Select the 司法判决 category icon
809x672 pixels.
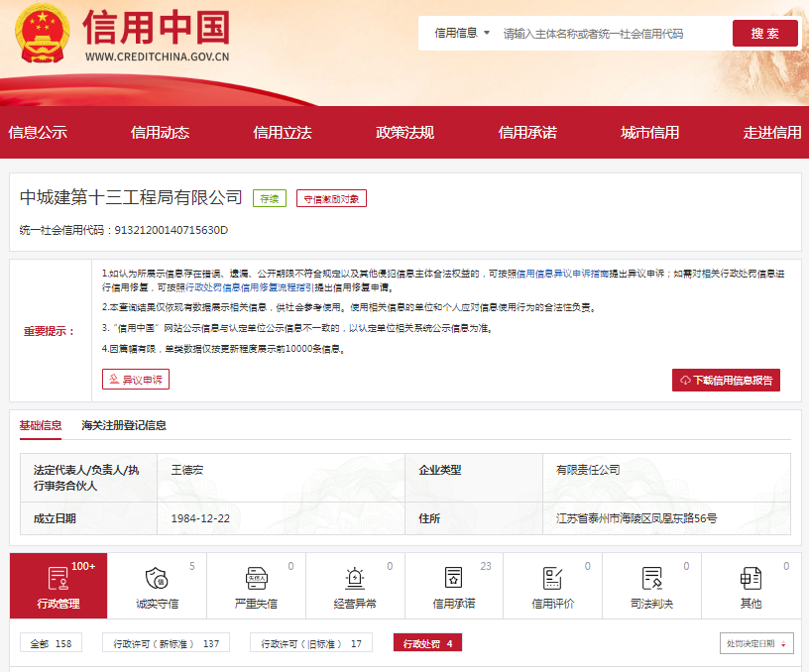click(651, 579)
